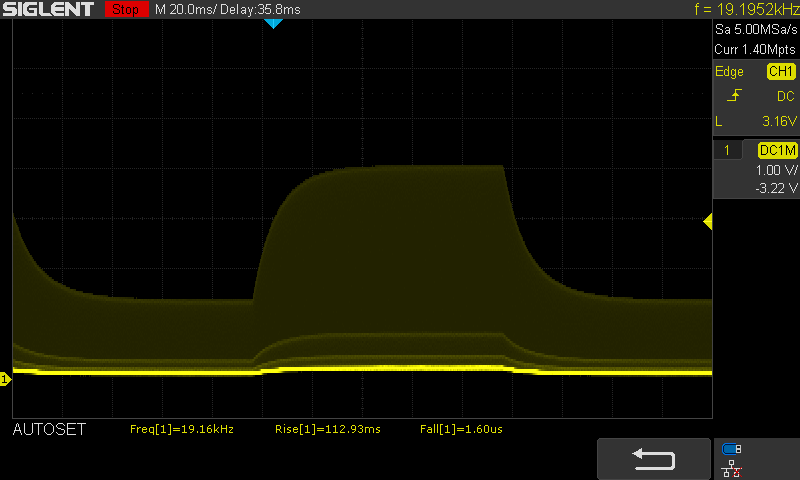Click the SIGLENT logo
800x480 pixels.
(48, 9)
